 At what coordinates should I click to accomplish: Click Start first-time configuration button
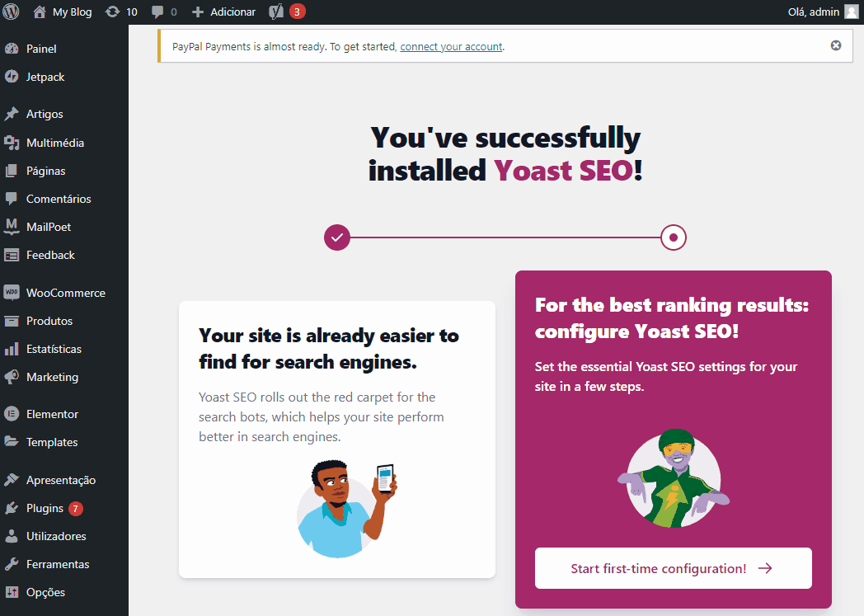coord(673,568)
